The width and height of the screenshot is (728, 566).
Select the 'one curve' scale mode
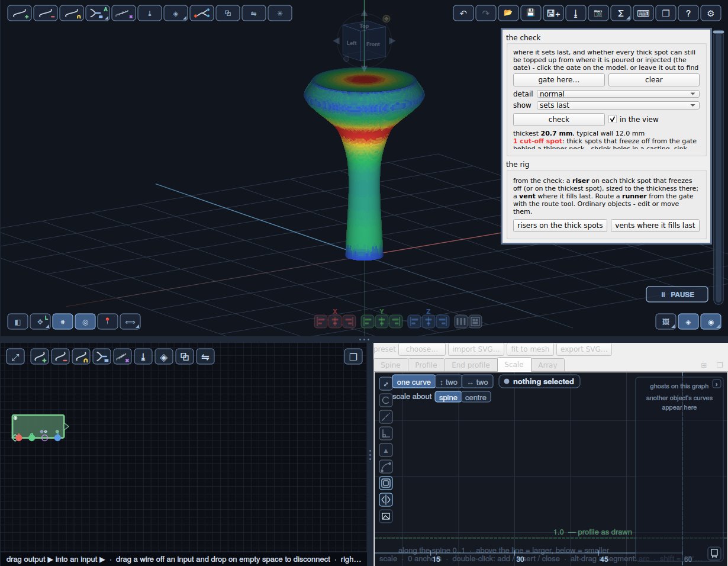coord(414,382)
